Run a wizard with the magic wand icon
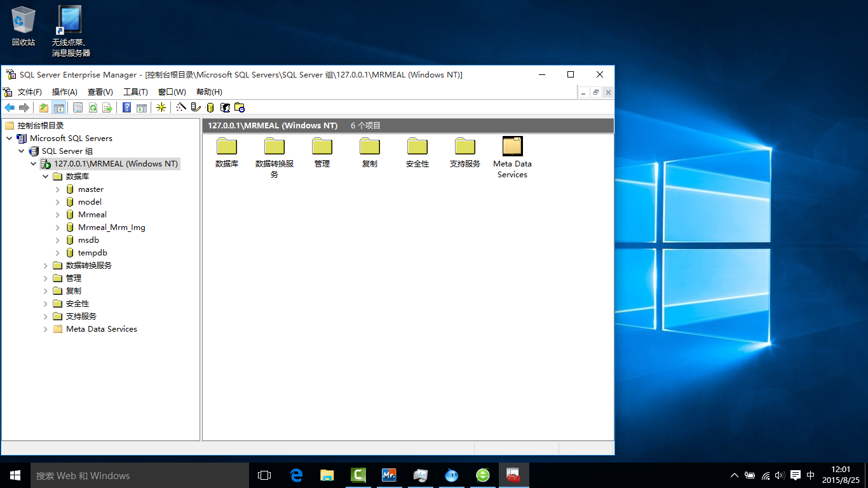The image size is (868, 488). point(181,107)
